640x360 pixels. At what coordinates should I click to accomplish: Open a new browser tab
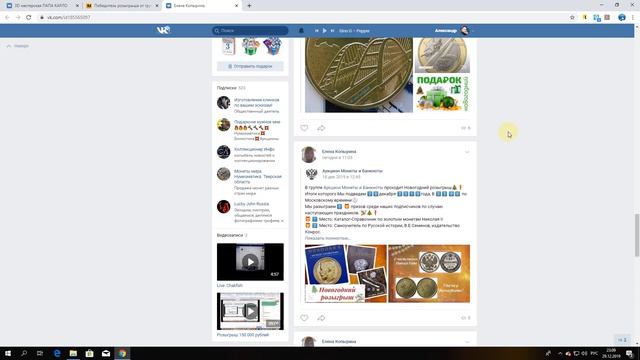pos(249,6)
